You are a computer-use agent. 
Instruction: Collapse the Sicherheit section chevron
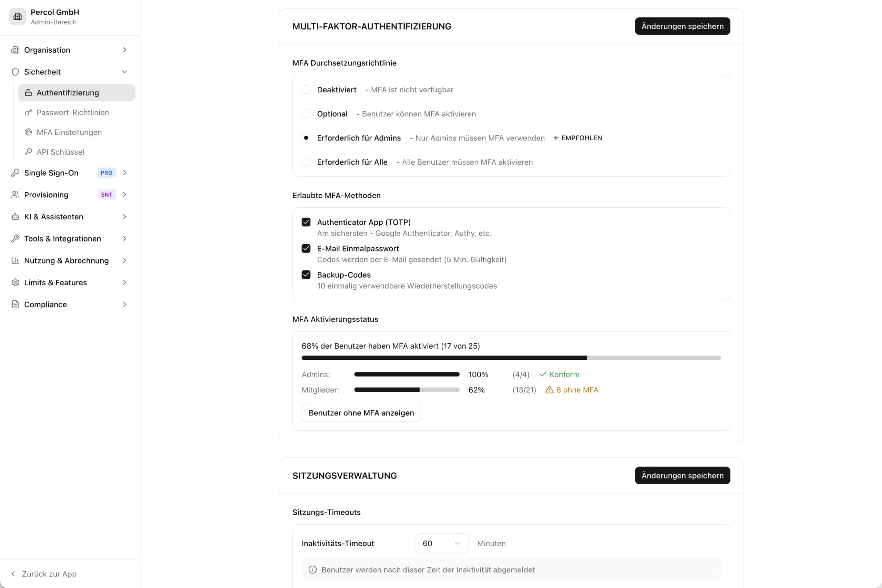(x=125, y=72)
